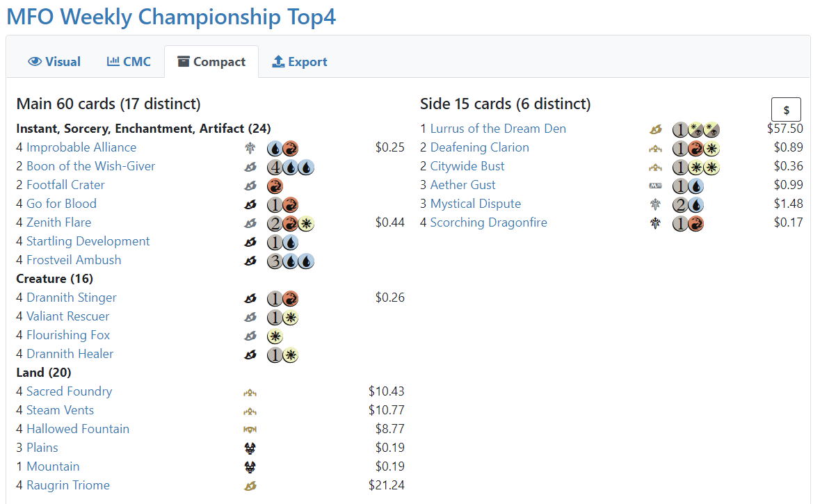Viewport: 813px width, 504px height.
Task: Click the Deafening Clarion card link
Action: tap(479, 147)
